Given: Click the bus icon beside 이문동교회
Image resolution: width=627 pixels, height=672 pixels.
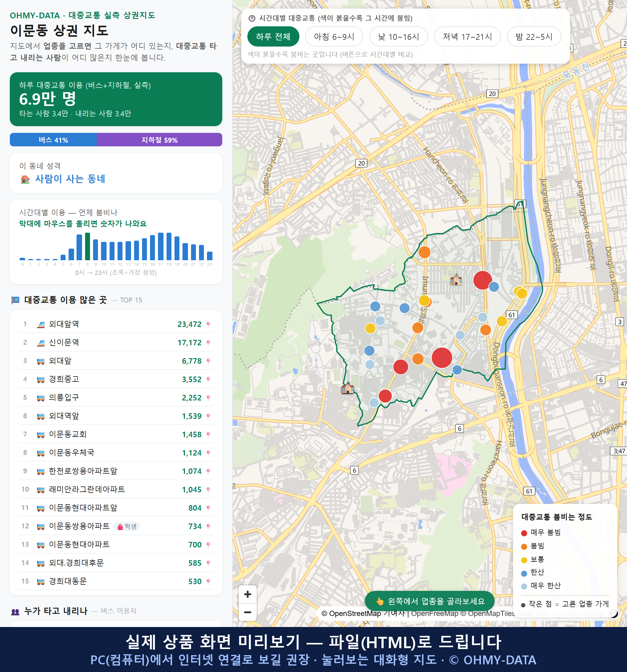Looking at the screenshot, I should point(40,434).
